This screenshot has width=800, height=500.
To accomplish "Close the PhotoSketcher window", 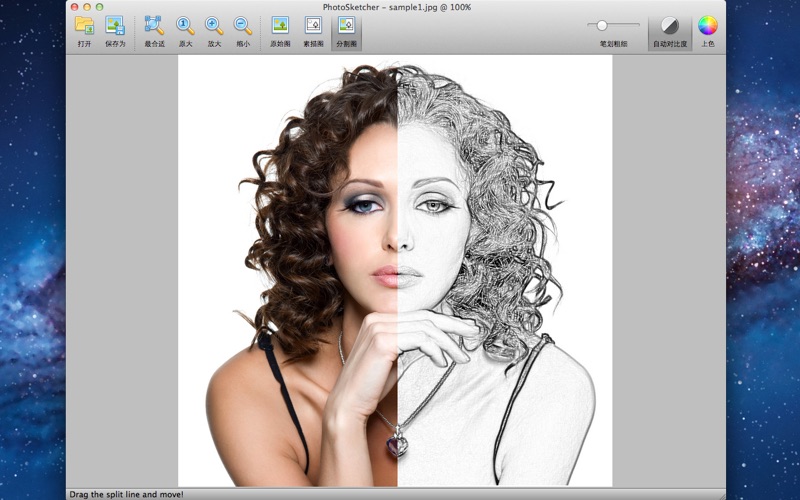I will pos(75,7).
